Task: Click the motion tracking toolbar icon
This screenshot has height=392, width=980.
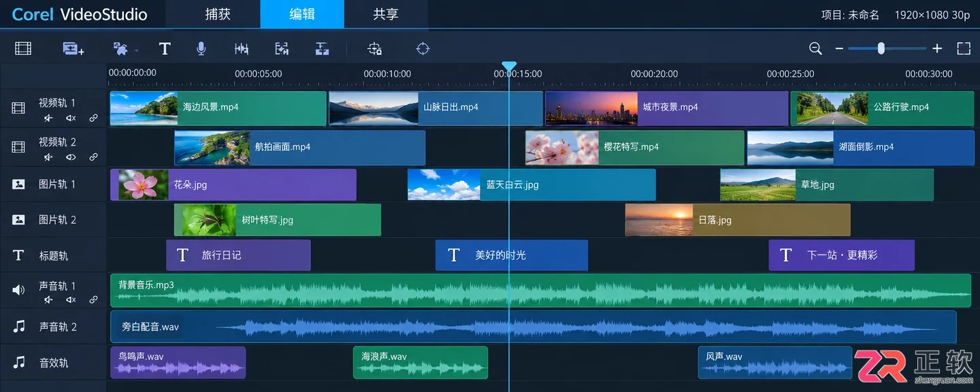Action: 282,48
